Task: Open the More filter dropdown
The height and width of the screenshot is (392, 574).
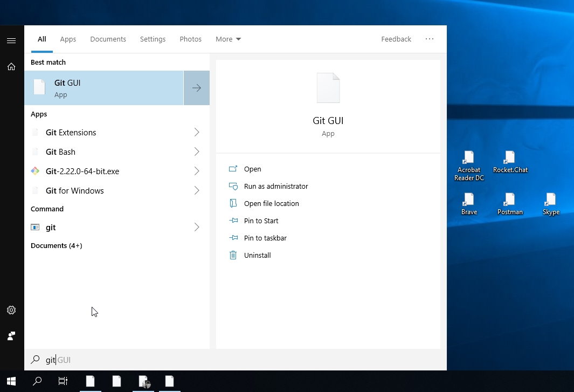Action: coord(228,39)
